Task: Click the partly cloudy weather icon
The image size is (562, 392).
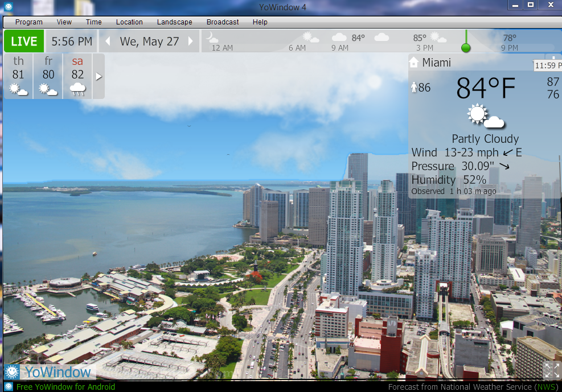Action: (x=485, y=117)
